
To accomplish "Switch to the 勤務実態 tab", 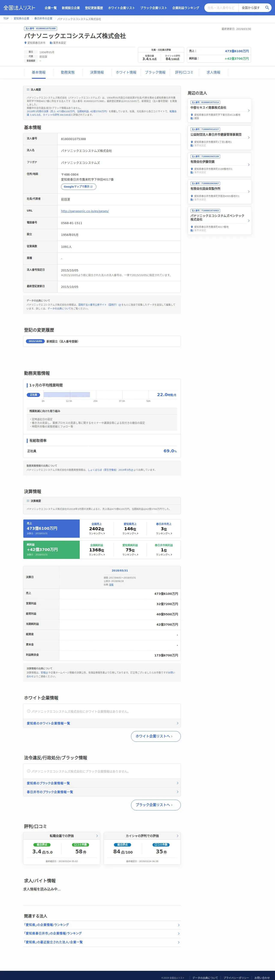I will pyautogui.click(x=68, y=72).
